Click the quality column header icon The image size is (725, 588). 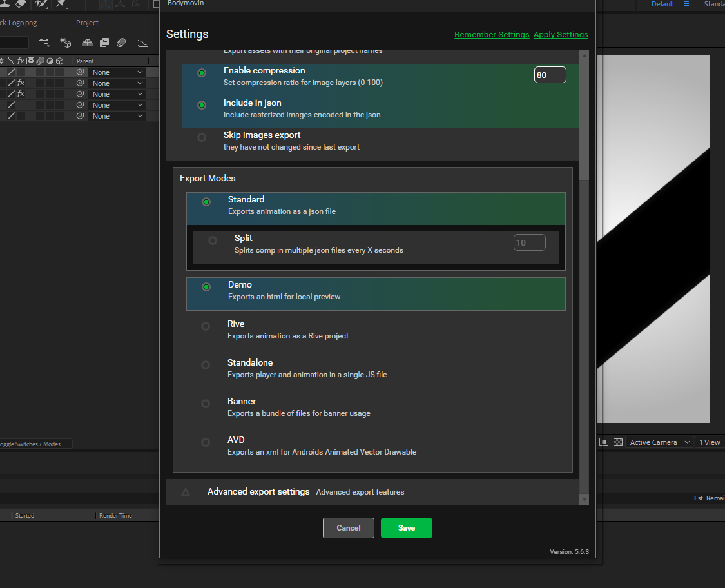(11, 61)
